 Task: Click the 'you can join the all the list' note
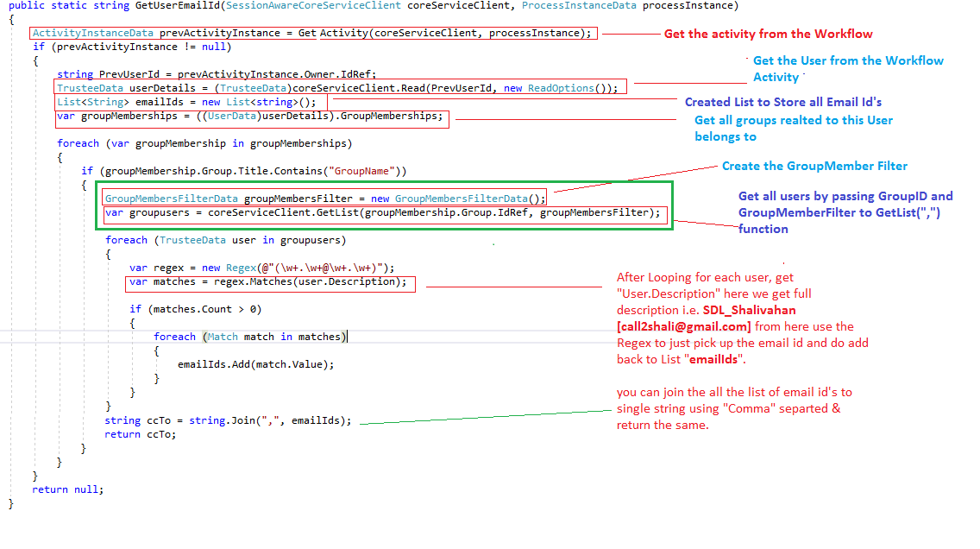(x=734, y=408)
